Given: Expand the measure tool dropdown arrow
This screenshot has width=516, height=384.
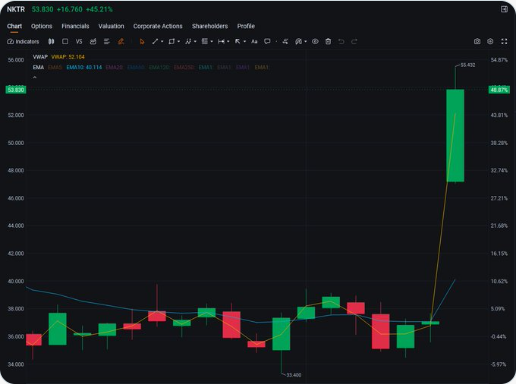Looking at the screenshot, I should pyautogui.click(x=228, y=42).
